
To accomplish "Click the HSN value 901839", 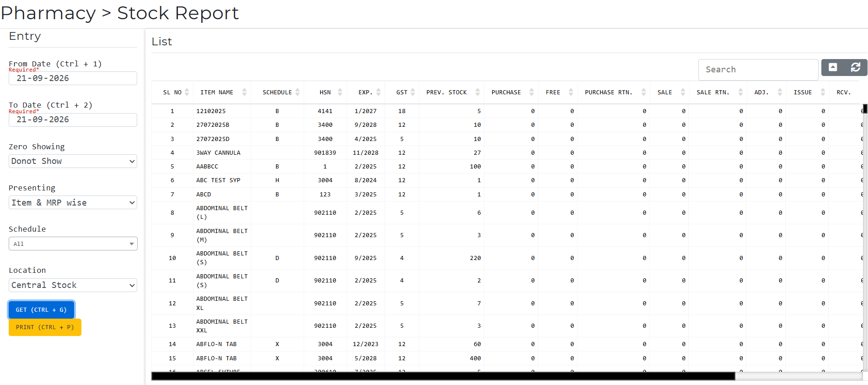I will 325,153.
